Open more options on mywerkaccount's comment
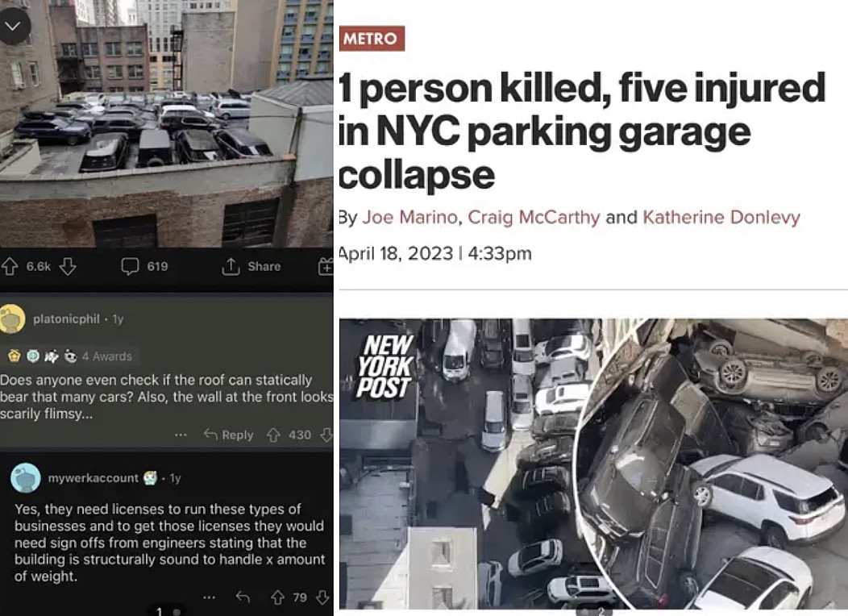Screen dimensions: 848x616 (209, 597)
